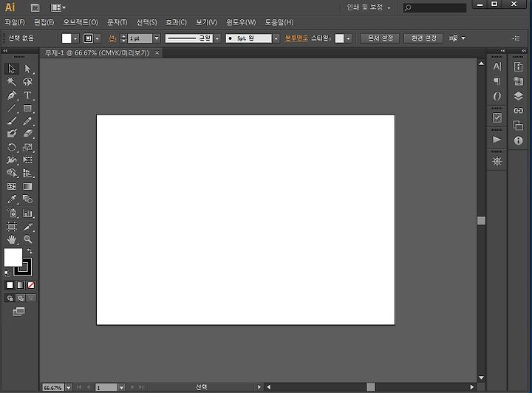Screen dimensions: 532x393
Task: Select the Type tool
Action: (x=27, y=95)
